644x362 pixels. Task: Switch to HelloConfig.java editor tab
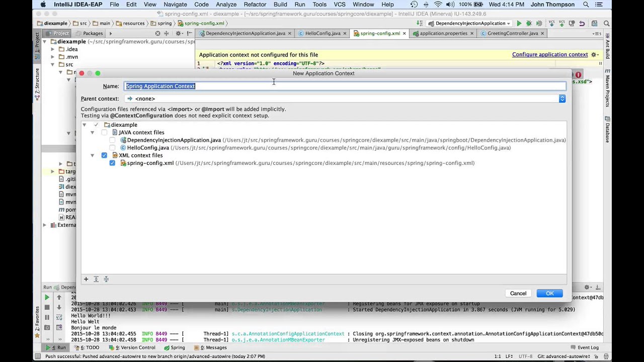322,33
